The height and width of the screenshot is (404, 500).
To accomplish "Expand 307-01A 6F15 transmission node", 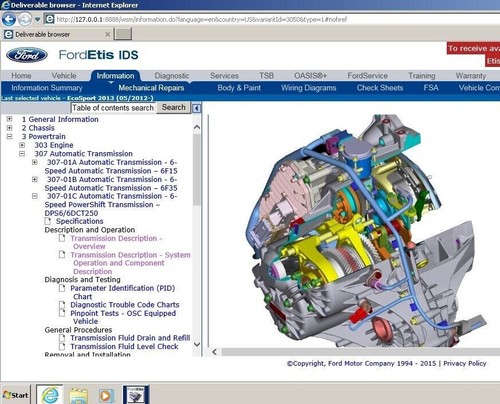I will (35, 162).
